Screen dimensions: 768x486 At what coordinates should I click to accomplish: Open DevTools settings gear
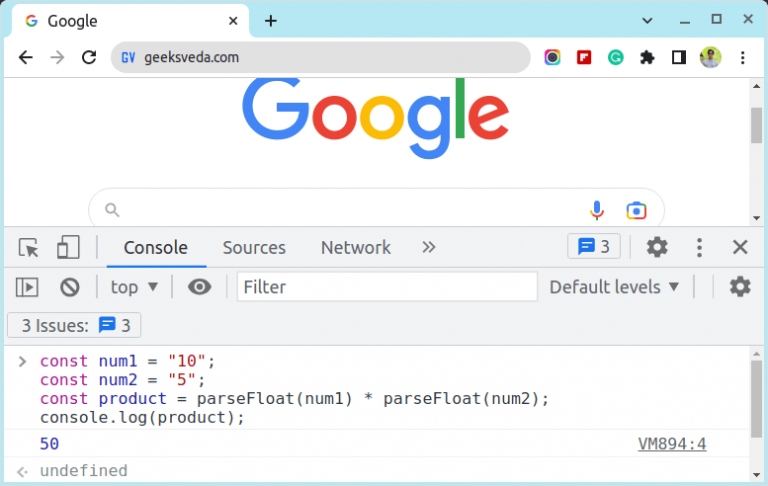657,247
